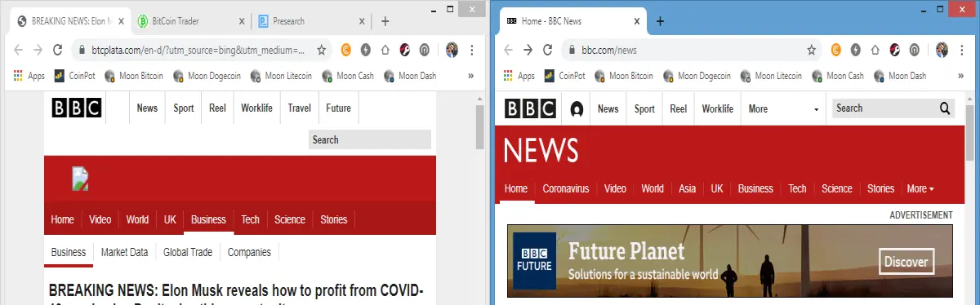Image resolution: width=980 pixels, height=305 pixels.
Task: Open new tab in left browser window
Action: click(x=385, y=21)
